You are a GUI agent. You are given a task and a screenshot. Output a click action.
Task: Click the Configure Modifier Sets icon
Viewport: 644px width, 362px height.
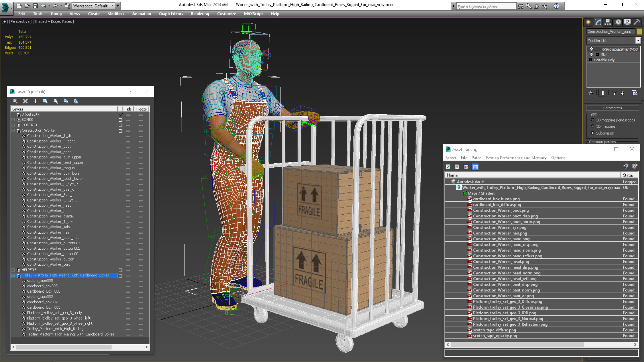(635, 93)
